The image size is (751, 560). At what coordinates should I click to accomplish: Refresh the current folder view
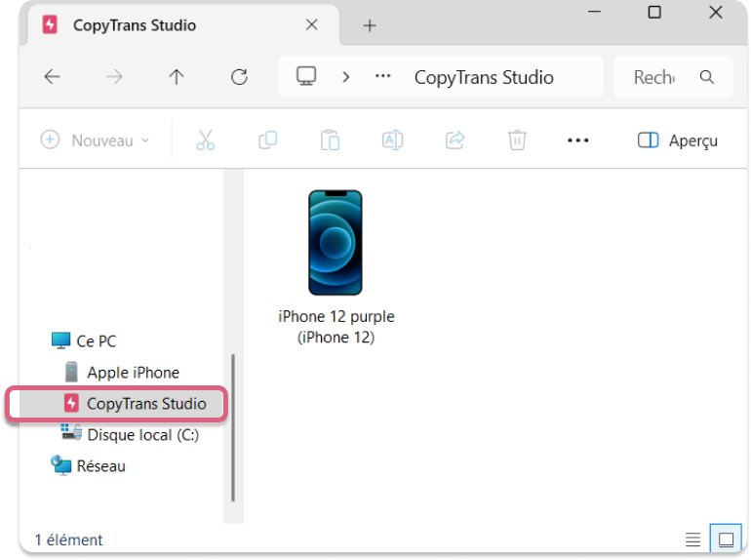[x=239, y=77]
